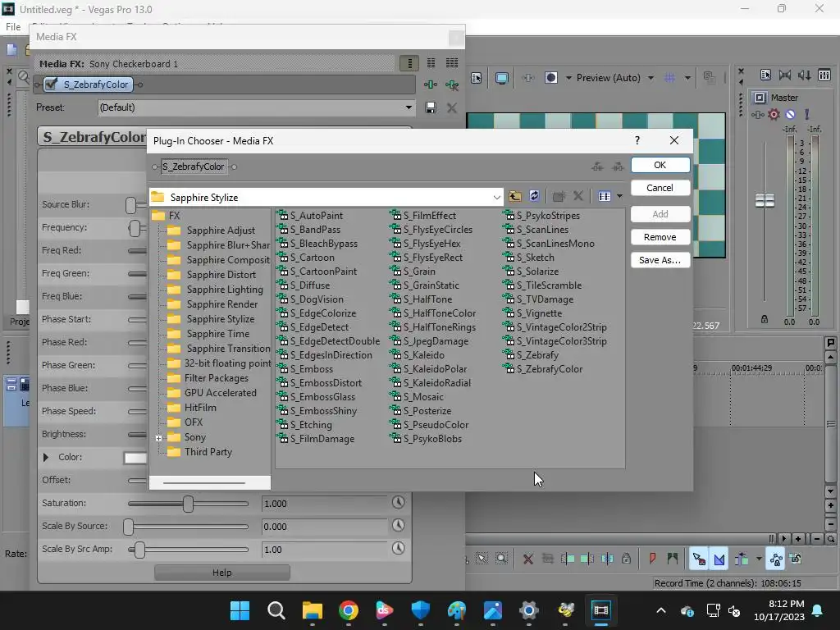The height and width of the screenshot is (630, 840).
Task: Toggle the Automatic Crossfades icon
Action: click(719, 559)
